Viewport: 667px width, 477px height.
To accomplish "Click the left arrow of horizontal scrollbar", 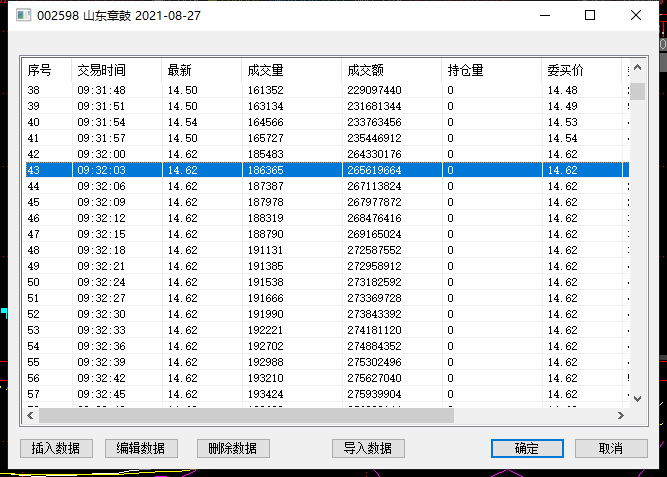I will (30, 415).
